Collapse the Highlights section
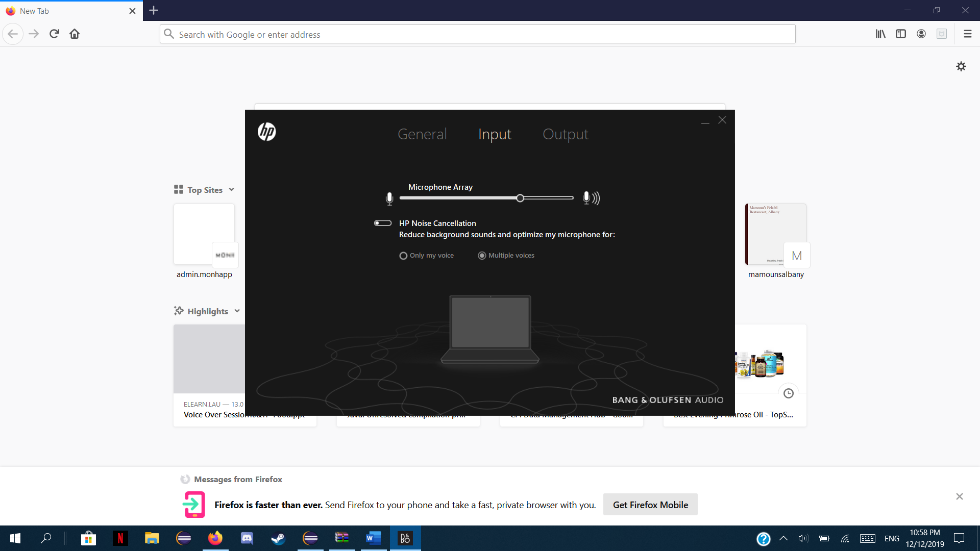This screenshot has width=980, height=551. click(237, 311)
